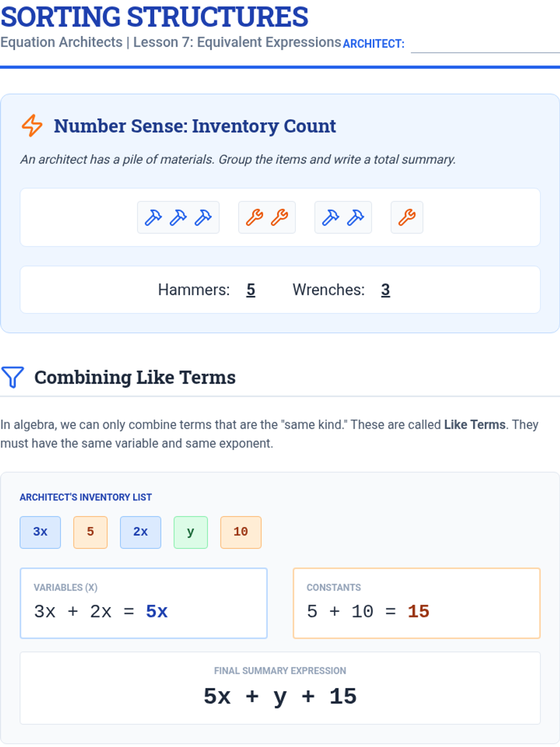Click the Wrenches answer value 3
The width and height of the screenshot is (560, 747).
[385, 290]
